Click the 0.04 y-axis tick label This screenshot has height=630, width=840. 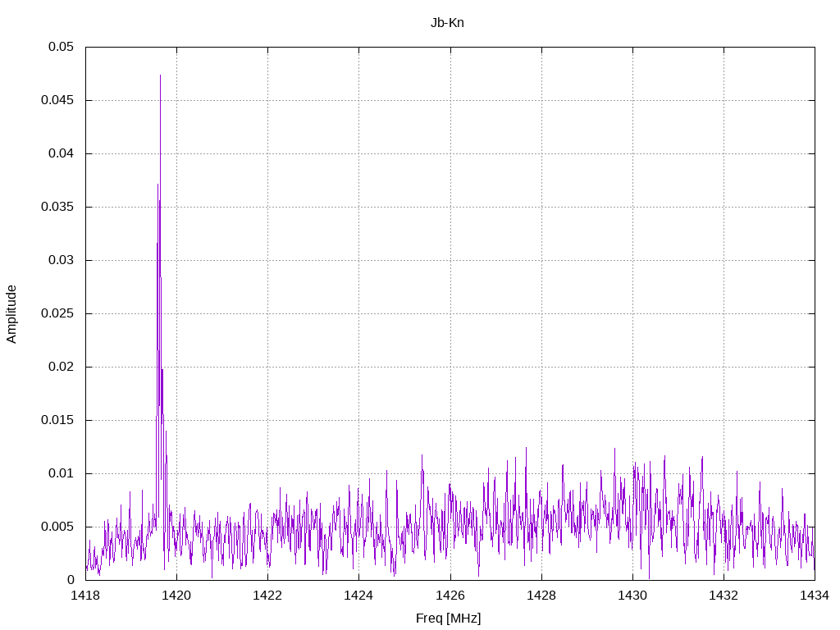click(x=61, y=153)
